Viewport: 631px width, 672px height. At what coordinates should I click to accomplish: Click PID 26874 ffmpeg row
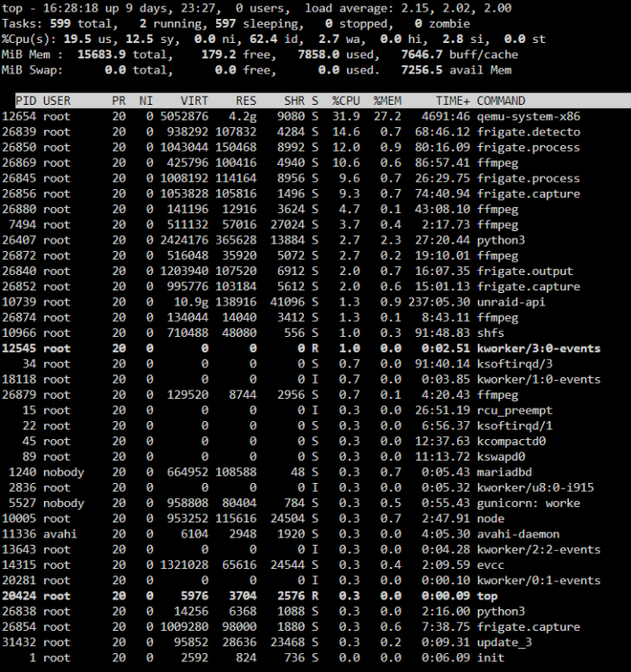315,317
